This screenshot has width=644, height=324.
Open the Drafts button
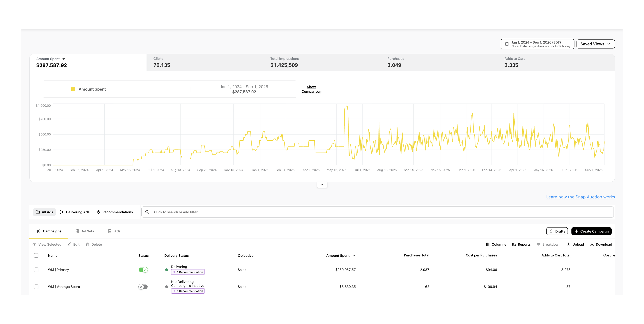tap(557, 231)
